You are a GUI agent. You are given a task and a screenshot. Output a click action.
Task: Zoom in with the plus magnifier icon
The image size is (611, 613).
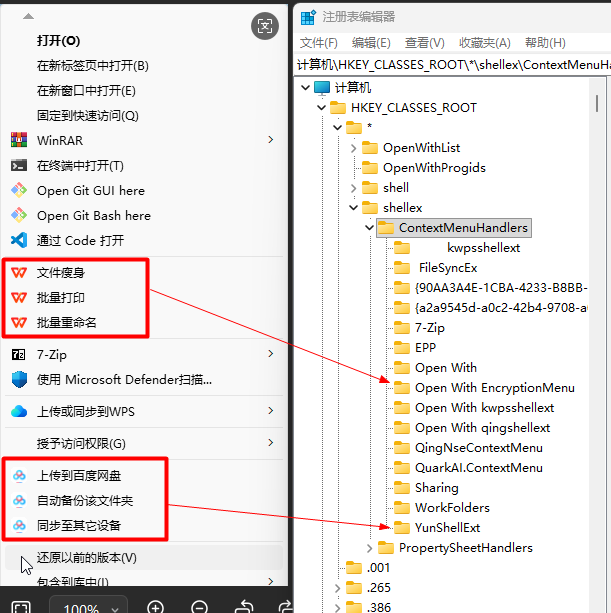[x=156, y=607]
